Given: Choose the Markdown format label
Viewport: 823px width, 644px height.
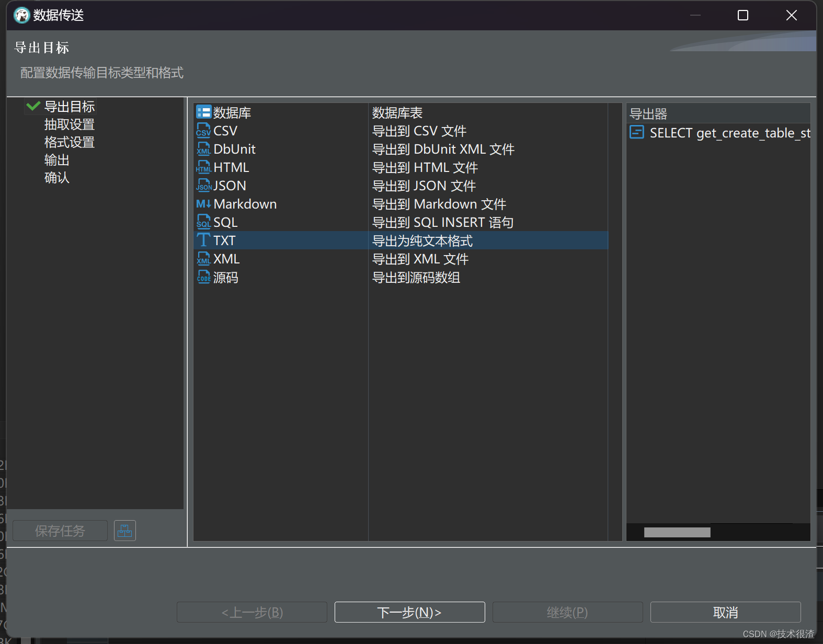Looking at the screenshot, I should pyautogui.click(x=245, y=204).
